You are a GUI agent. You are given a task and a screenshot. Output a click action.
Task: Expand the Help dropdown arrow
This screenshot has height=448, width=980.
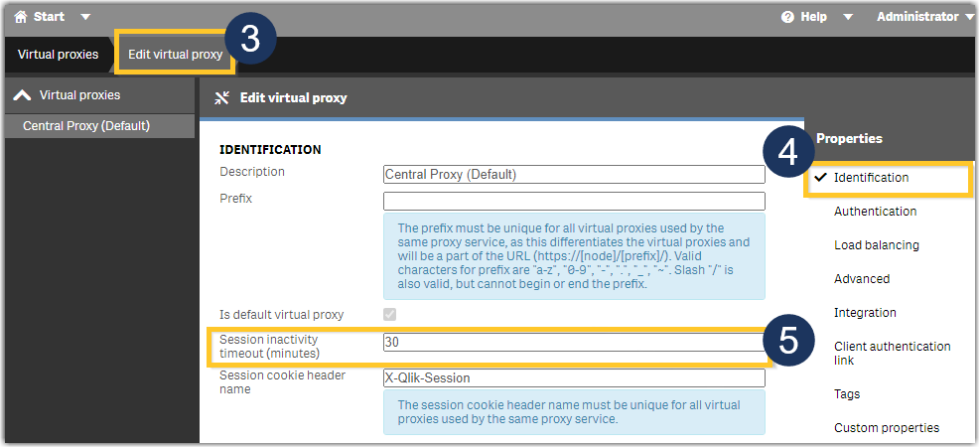pos(847,17)
